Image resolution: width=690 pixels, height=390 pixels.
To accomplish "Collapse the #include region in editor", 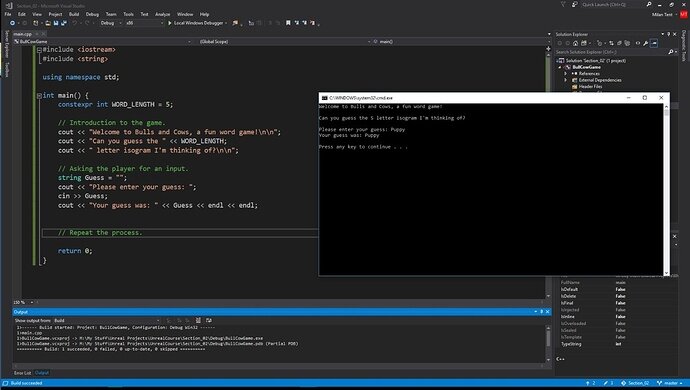I will click(x=39, y=50).
